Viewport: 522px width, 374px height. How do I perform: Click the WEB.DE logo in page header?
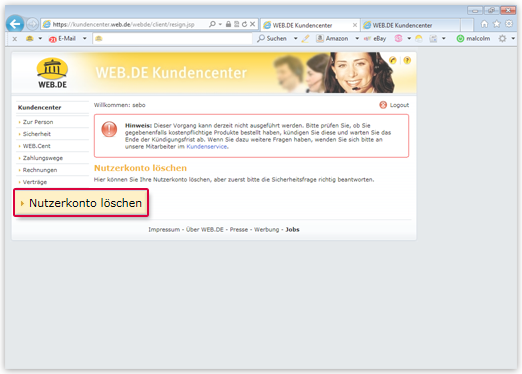click(52, 73)
